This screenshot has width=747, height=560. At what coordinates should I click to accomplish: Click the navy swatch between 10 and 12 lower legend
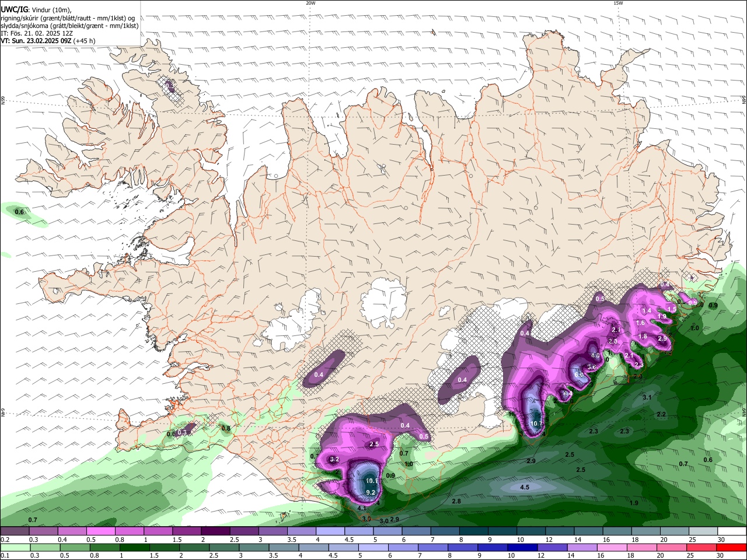click(x=522, y=548)
